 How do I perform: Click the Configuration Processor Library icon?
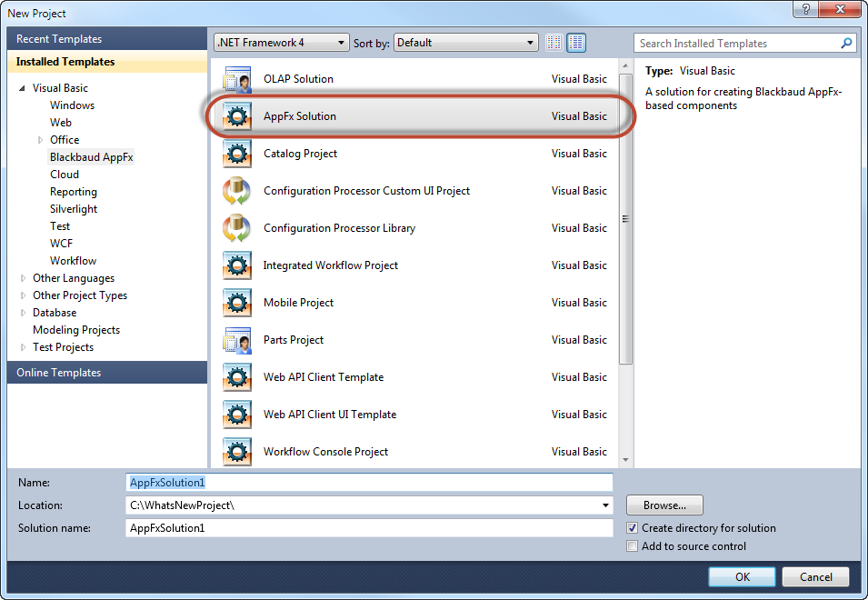tap(237, 228)
